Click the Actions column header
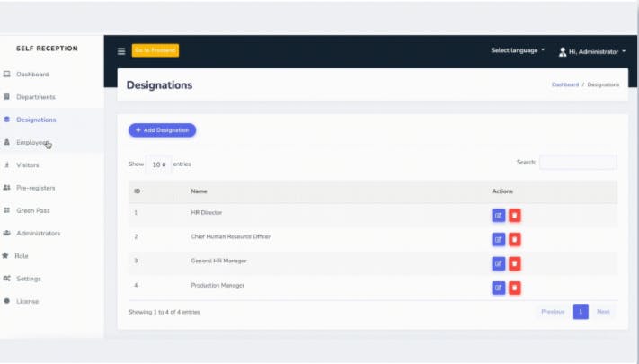 coord(502,191)
